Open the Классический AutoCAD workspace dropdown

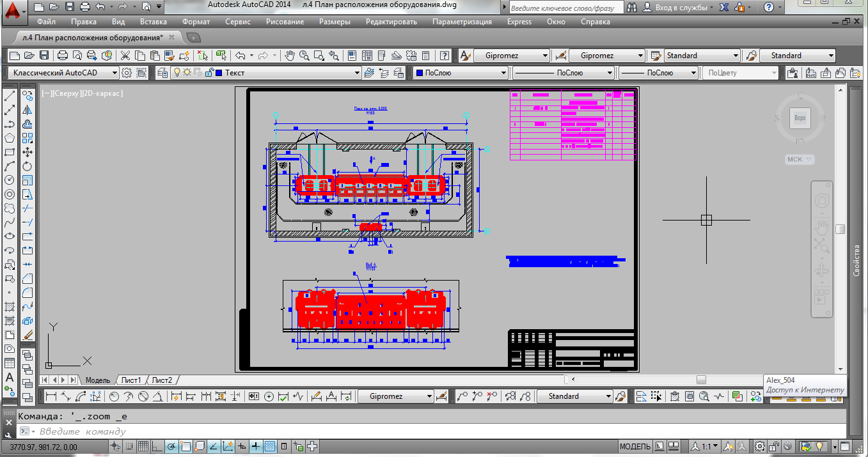tap(64, 73)
